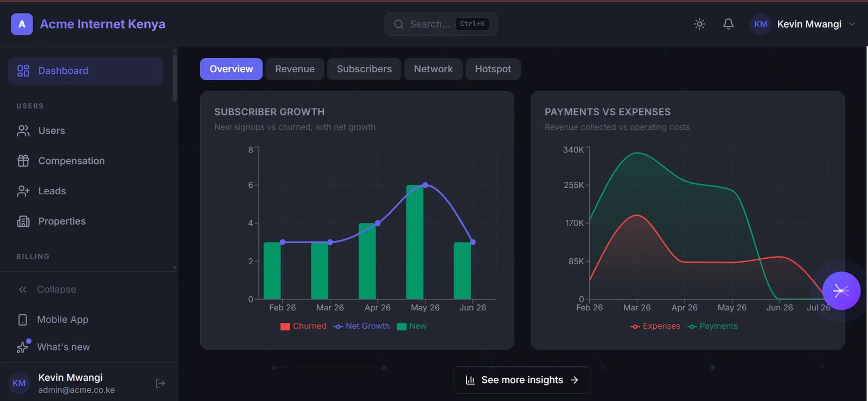
Task: Click the Jun 26 Net Growth data point
Action: [x=473, y=242]
